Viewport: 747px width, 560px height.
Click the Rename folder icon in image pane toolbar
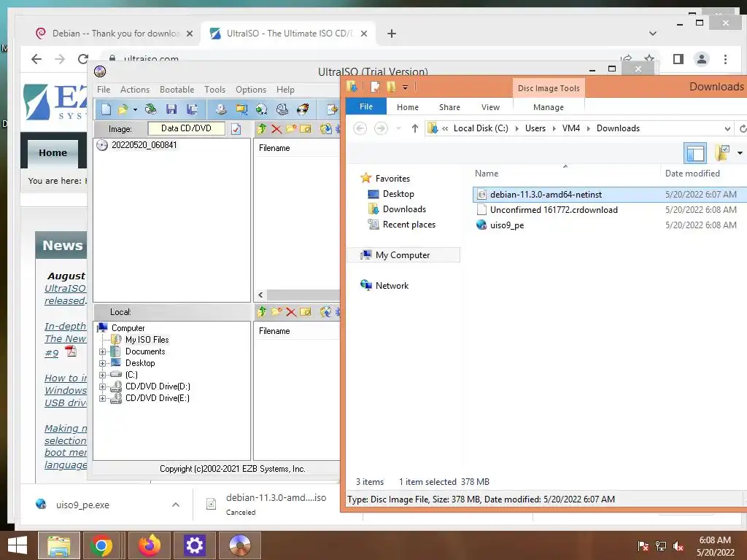coord(306,128)
